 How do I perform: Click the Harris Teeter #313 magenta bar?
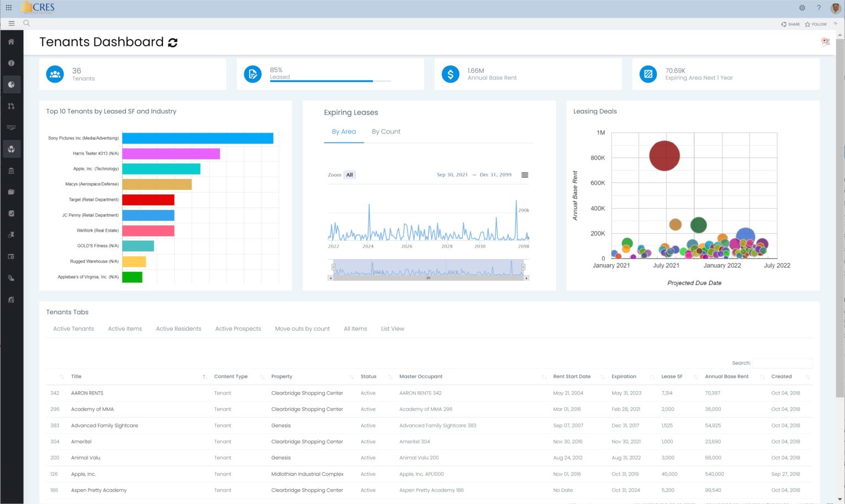171,154
